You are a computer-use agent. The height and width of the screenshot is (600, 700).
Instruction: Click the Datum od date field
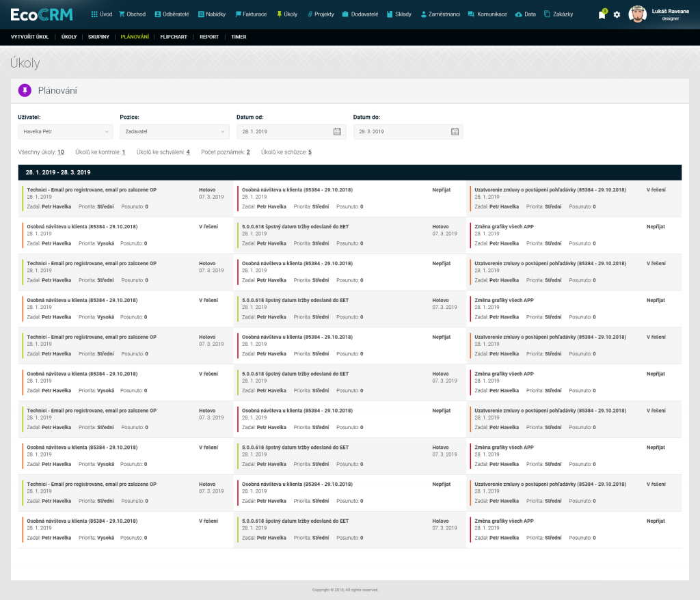tap(284, 131)
